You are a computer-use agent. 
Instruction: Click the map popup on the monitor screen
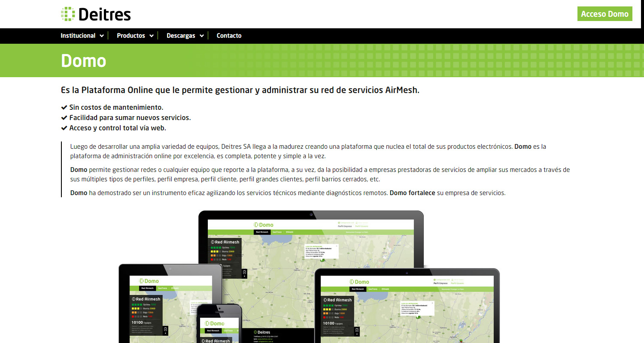coord(321,251)
